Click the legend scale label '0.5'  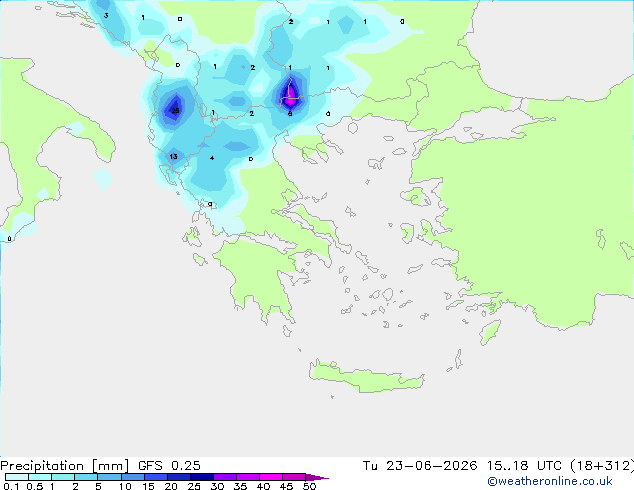(35, 486)
